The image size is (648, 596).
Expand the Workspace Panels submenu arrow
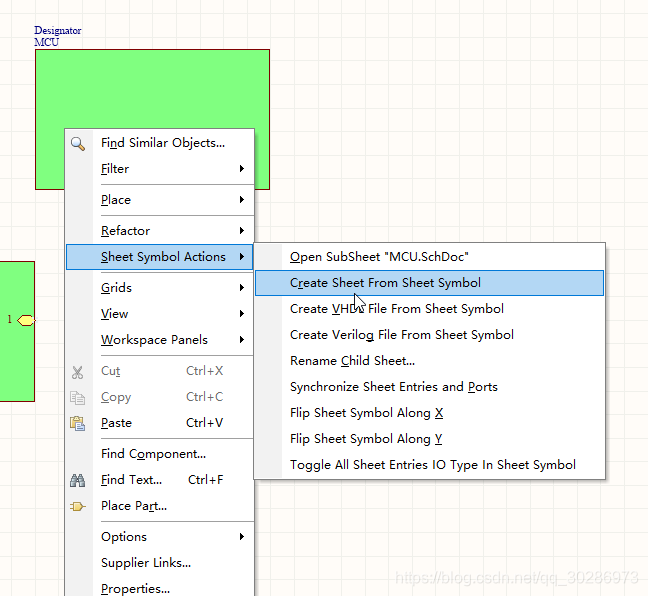pyautogui.click(x=242, y=340)
